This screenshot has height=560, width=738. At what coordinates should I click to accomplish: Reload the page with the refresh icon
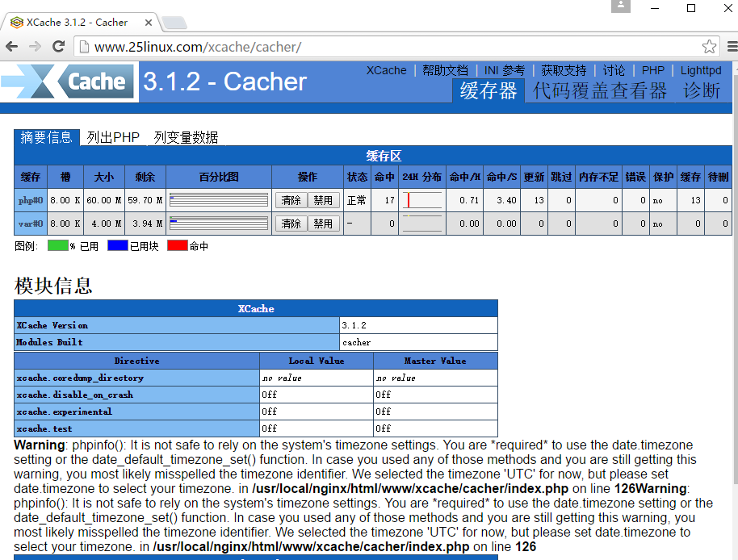pos(58,47)
